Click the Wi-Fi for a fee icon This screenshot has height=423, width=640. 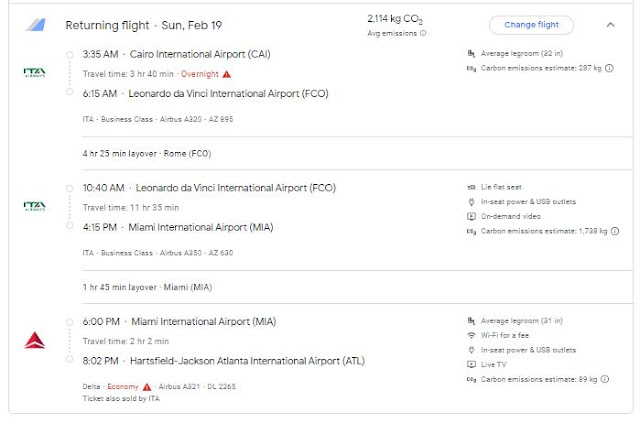471,335
